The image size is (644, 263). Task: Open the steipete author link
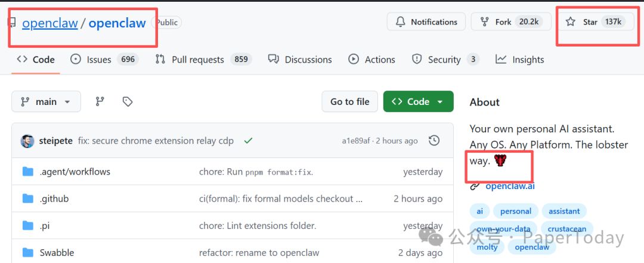coord(56,141)
